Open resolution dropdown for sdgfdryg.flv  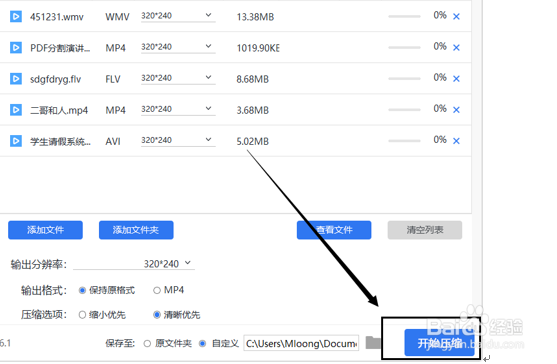click(178, 78)
